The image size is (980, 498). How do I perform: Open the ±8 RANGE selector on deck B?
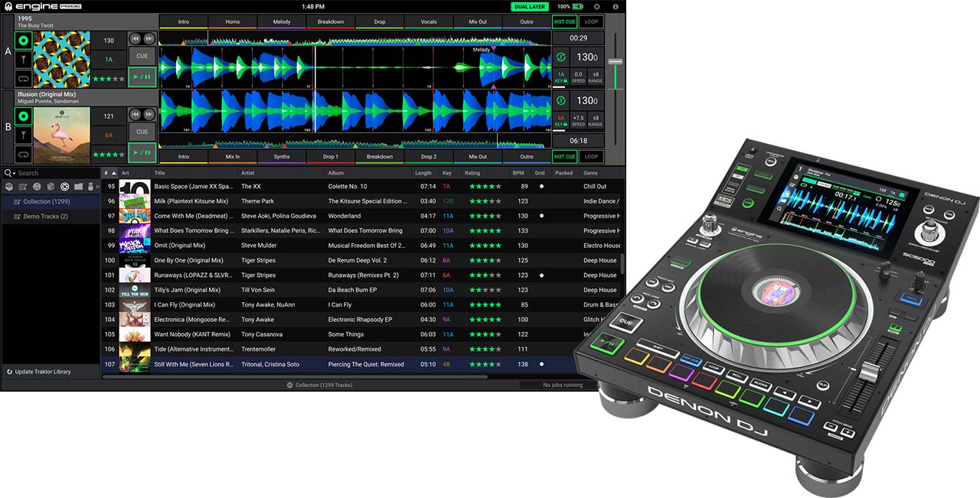(595, 121)
